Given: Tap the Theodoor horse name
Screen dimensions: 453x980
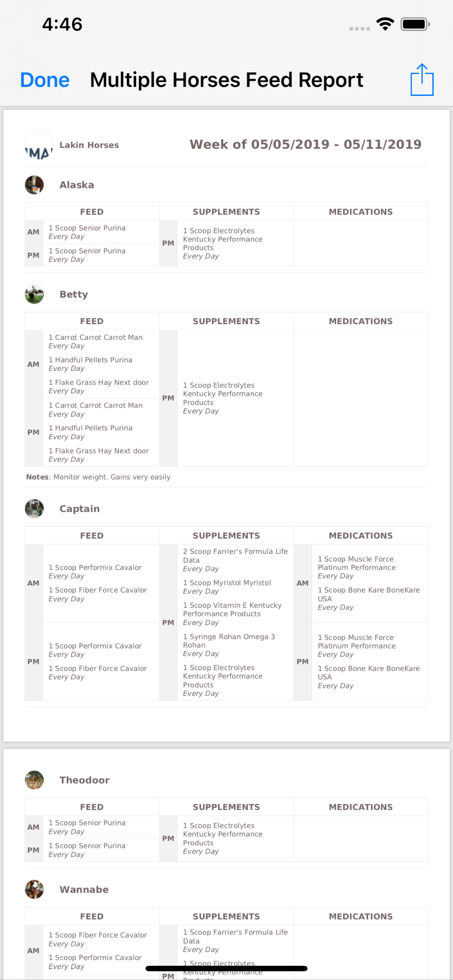Looking at the screenshot, I should 85,780.
